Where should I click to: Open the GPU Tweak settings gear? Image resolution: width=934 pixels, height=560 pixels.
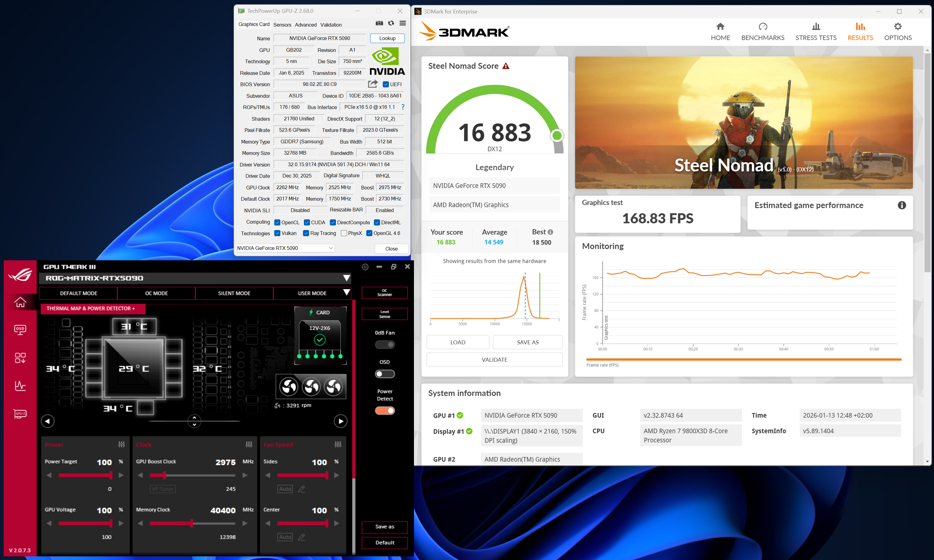pos(365,267)
